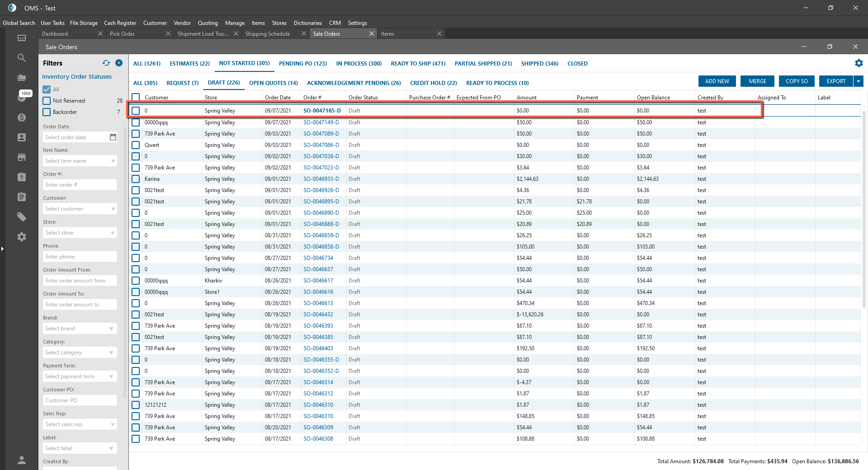The height and width of the screenshot is (470, 868).
Task: Open the calendar picker for Order Date
Action: click(113, 137)
